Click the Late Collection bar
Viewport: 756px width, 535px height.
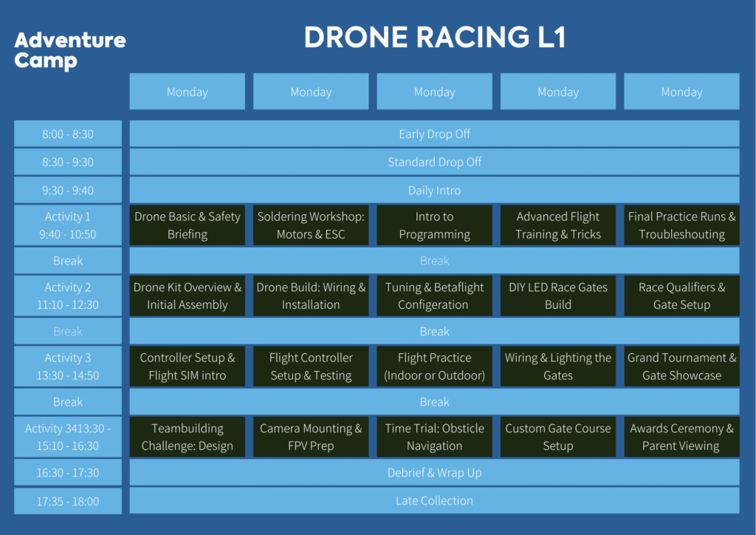(x=434, y=500)
